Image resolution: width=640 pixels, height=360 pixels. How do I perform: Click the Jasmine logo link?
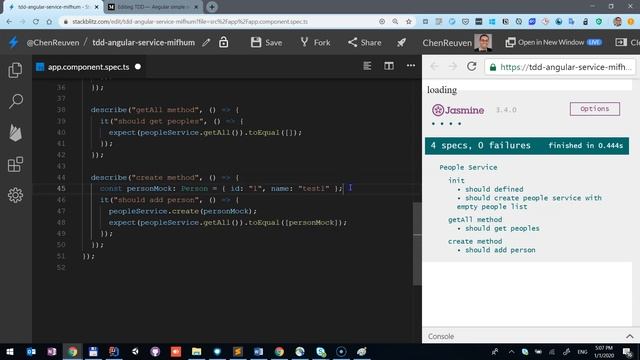(458, 110)
